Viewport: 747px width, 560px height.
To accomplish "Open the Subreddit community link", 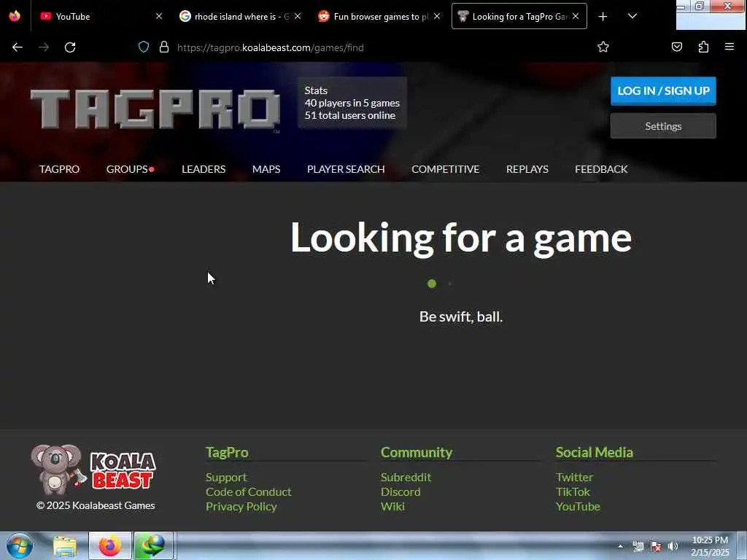I will [406, 477].
